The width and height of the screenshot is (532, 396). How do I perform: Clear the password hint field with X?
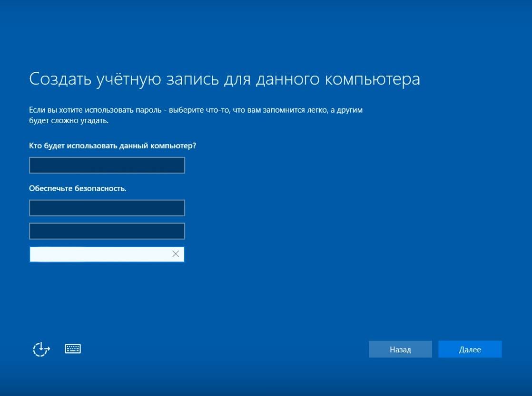pos(176,254)
